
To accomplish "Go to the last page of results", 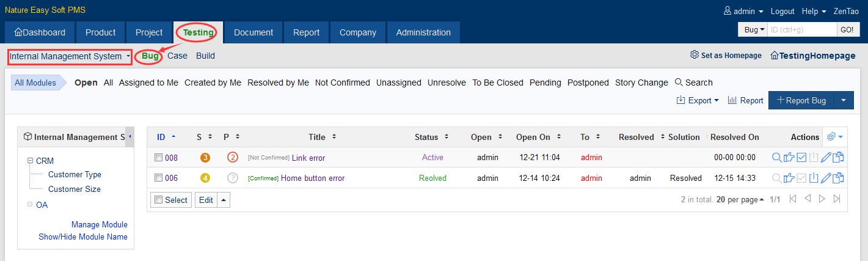I will tap(837, 199).
